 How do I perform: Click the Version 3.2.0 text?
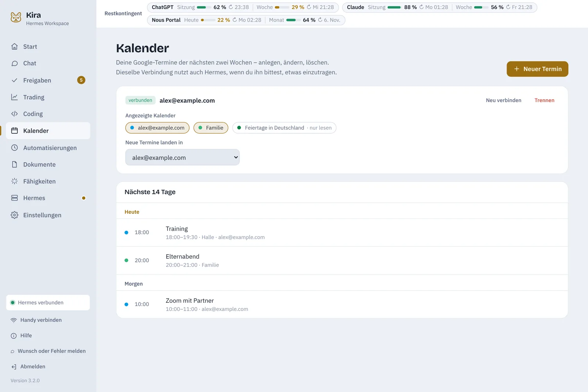25,381
